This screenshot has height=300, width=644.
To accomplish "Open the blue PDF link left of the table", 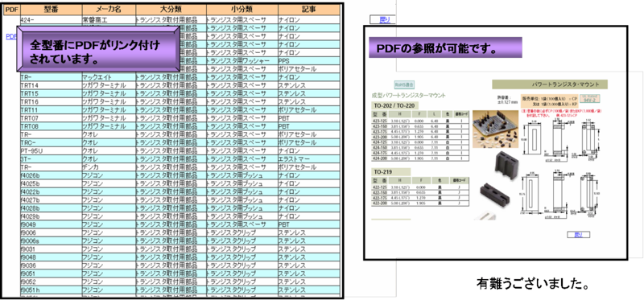I will (x=10, y=36).
